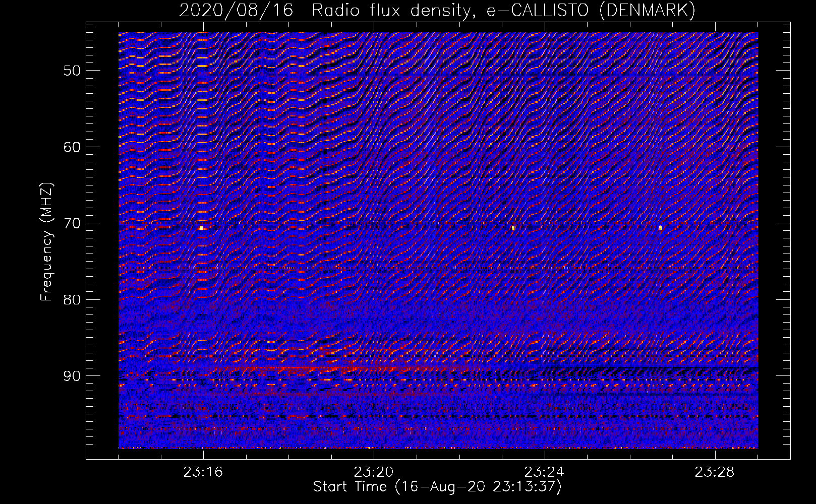Viewport: 816px width, 504px height.
Task: Click the 'Frequency (MHZ)' y-axis label
Action: (x=46, y=242)
